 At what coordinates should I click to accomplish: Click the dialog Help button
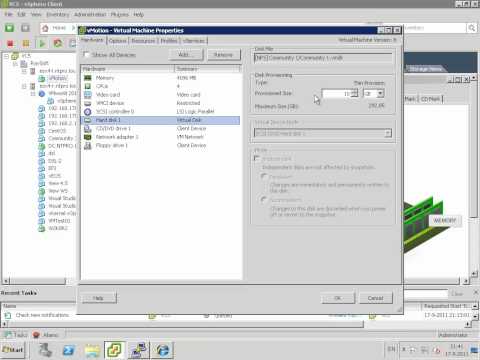[x=99, y=298]
